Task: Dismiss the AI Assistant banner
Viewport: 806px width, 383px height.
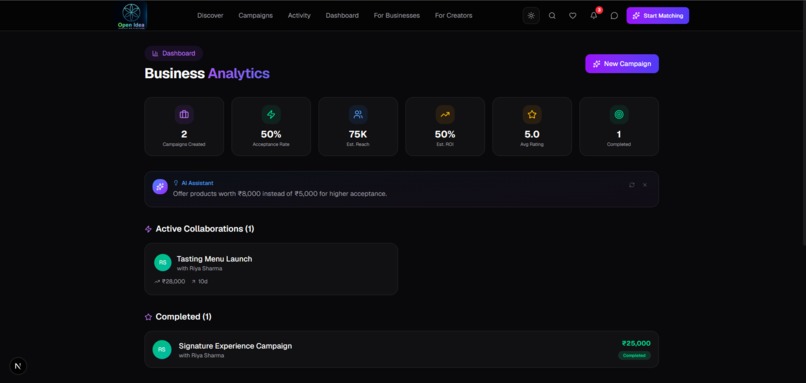Action: (645, 185)
